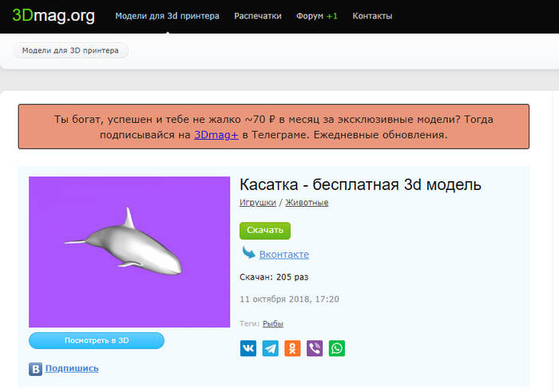This screenshot has height=392, width=559.
Task: Click the date '11 октября 2018, 17:20'
Action: click(289, 299)
